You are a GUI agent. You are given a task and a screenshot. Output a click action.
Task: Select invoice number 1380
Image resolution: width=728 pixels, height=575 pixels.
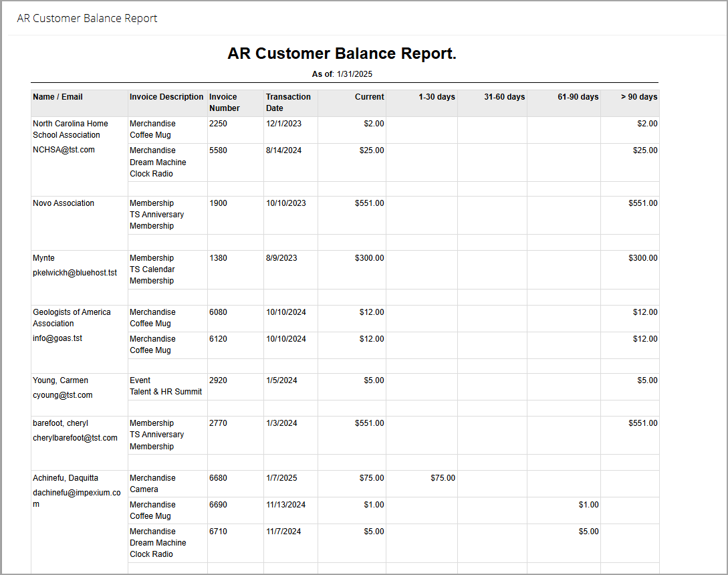218,258
